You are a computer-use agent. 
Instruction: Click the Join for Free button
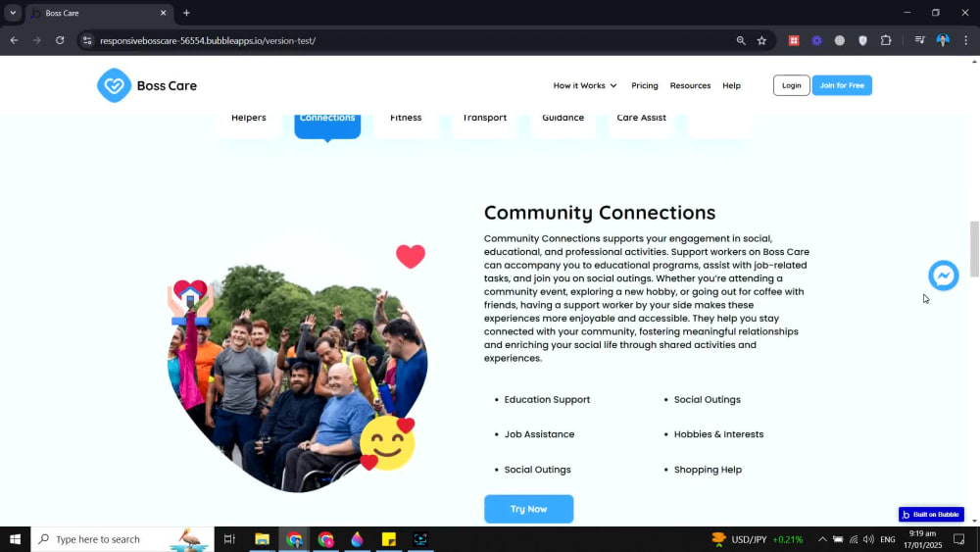[x=842, y=85]
